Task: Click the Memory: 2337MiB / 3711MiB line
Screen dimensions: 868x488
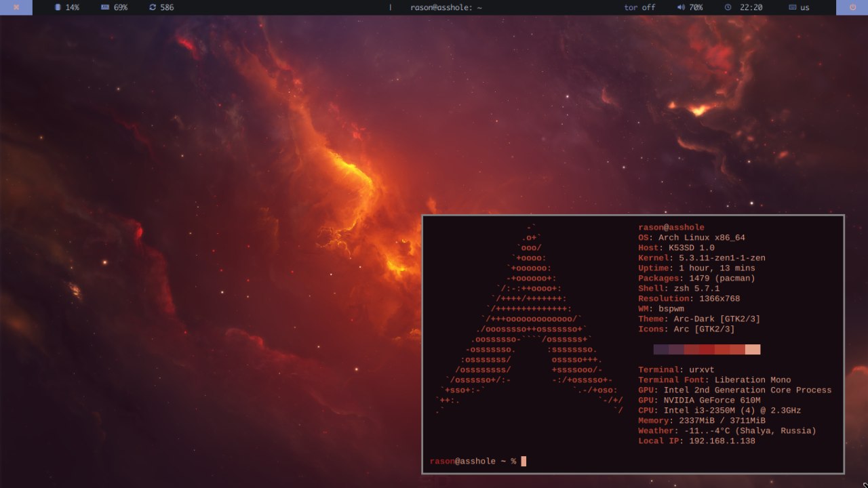Action: coord(702,421)
